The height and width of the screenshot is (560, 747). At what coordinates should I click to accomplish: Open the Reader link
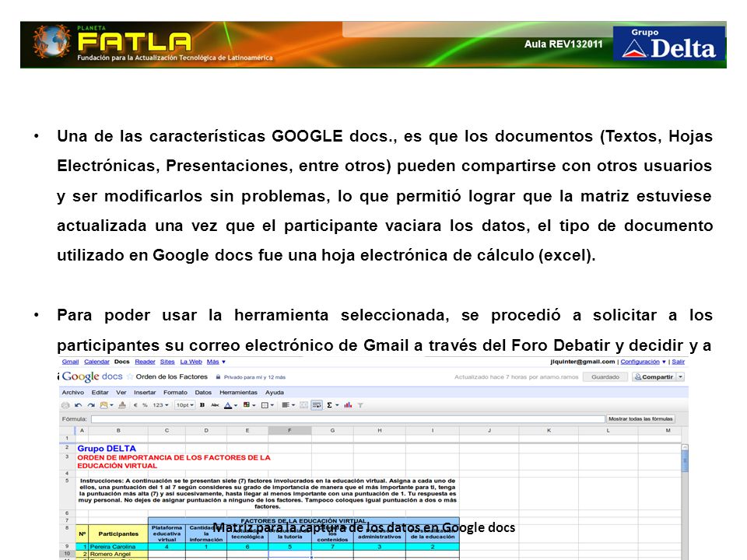[145, 362]
